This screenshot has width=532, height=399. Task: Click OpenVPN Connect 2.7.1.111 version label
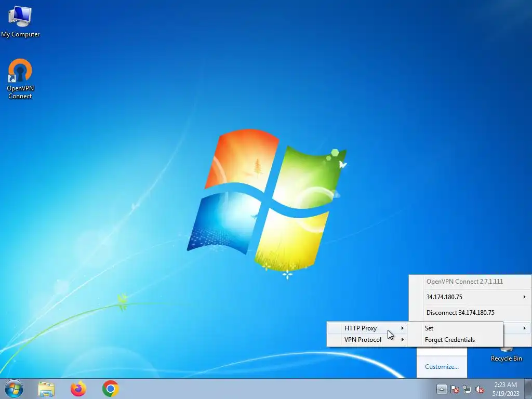pyautogui.click(x=464, y=282)
